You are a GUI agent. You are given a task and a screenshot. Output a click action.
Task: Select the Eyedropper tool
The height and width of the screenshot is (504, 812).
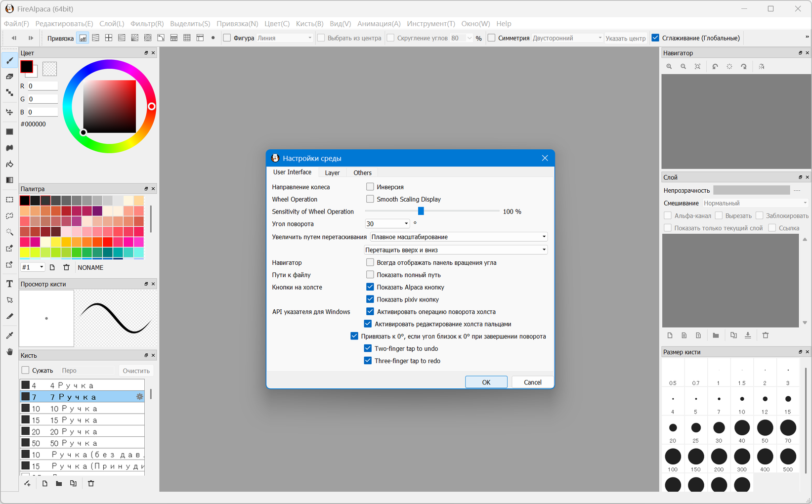tap(9, 336)
